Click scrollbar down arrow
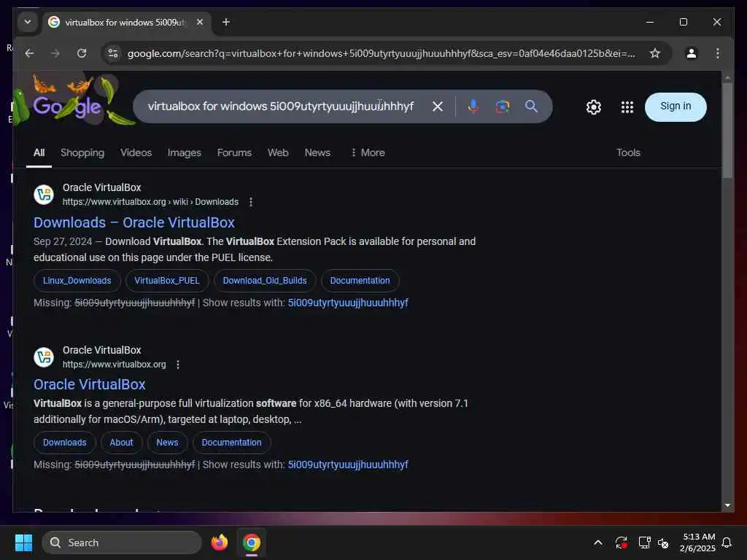 727,505
